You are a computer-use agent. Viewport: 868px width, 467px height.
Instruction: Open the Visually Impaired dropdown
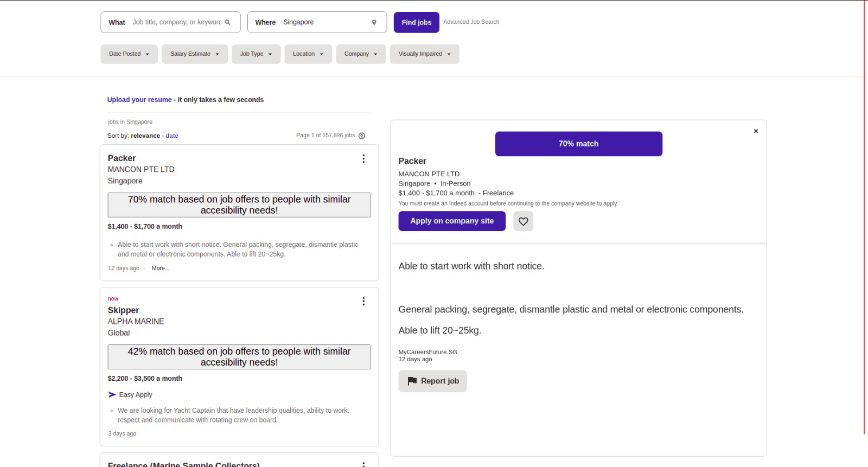[425, 54]
